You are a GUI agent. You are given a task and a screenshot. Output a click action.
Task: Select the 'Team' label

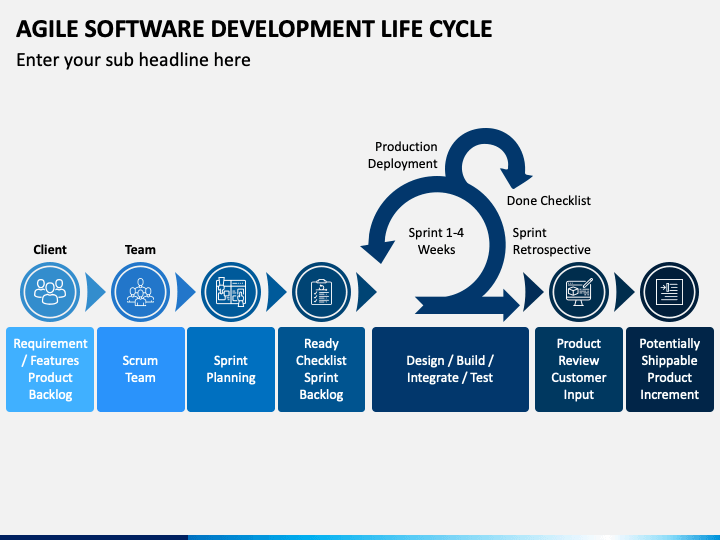coord(141,250)
